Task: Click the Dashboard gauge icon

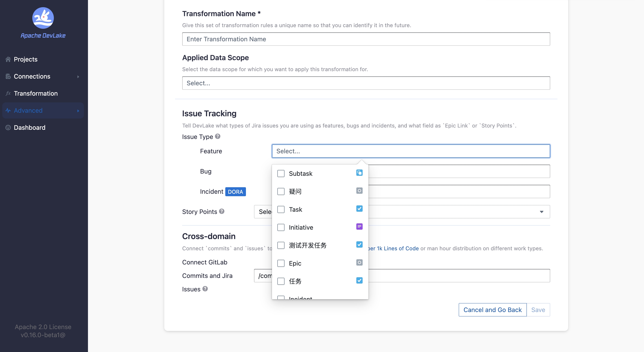Action: click(x=8, y=127)
